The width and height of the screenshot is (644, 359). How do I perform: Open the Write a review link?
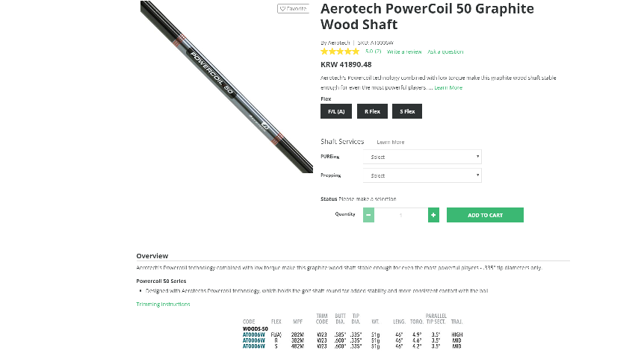click(404, 51)
